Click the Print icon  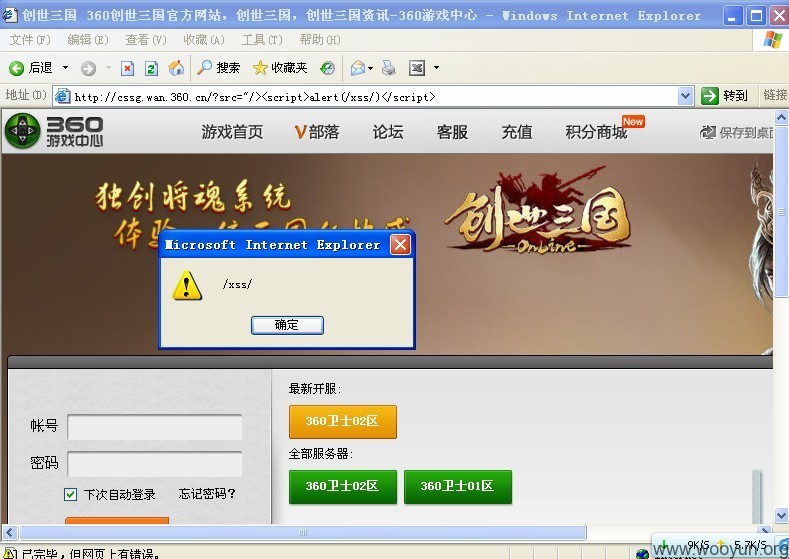pos(389,67)
